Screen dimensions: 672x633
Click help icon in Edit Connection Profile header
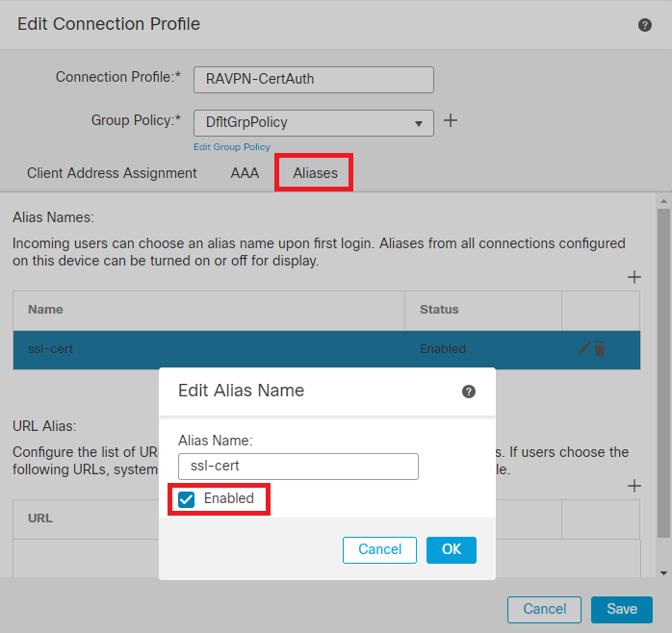click(x=645, y=25)
